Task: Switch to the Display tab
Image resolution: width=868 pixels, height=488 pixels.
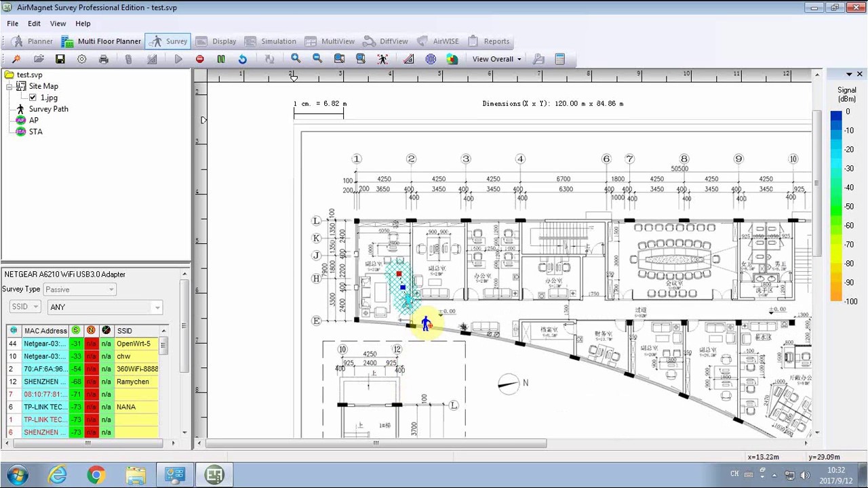Action: pyautogui.click(x=216, y=41)
